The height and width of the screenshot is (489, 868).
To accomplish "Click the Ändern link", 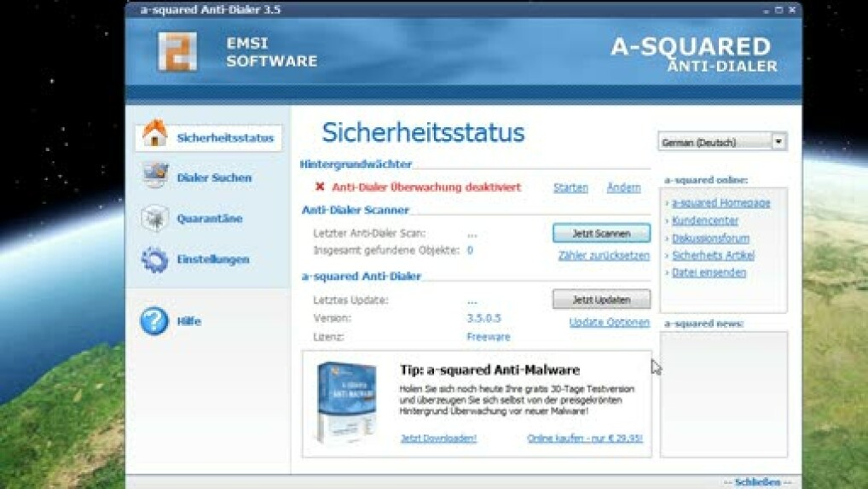I will [623, 188].
